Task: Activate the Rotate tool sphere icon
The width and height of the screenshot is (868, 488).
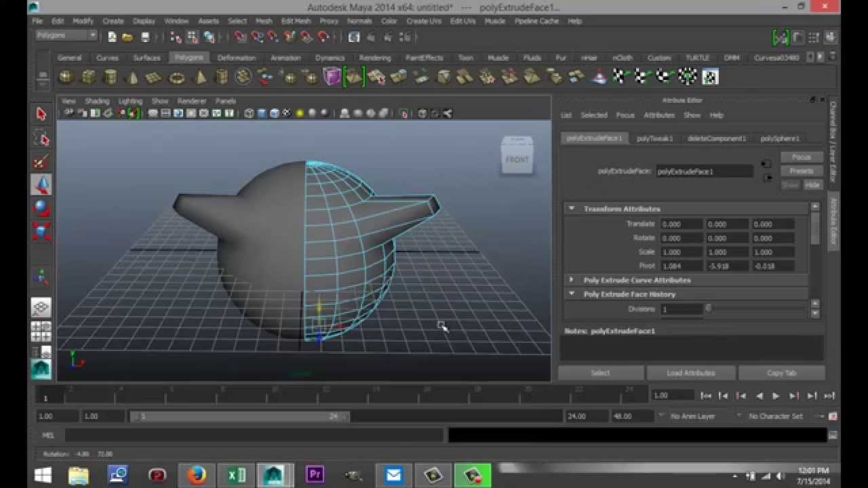Action: pyautogui.click(x=41, y=207)
